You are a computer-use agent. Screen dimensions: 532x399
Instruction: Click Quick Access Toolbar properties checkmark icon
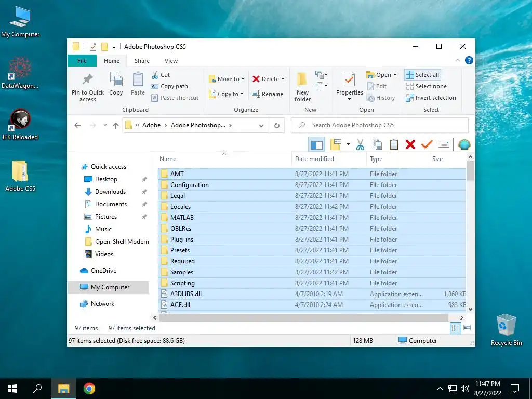pyautogui.click(x=93, y=46)
